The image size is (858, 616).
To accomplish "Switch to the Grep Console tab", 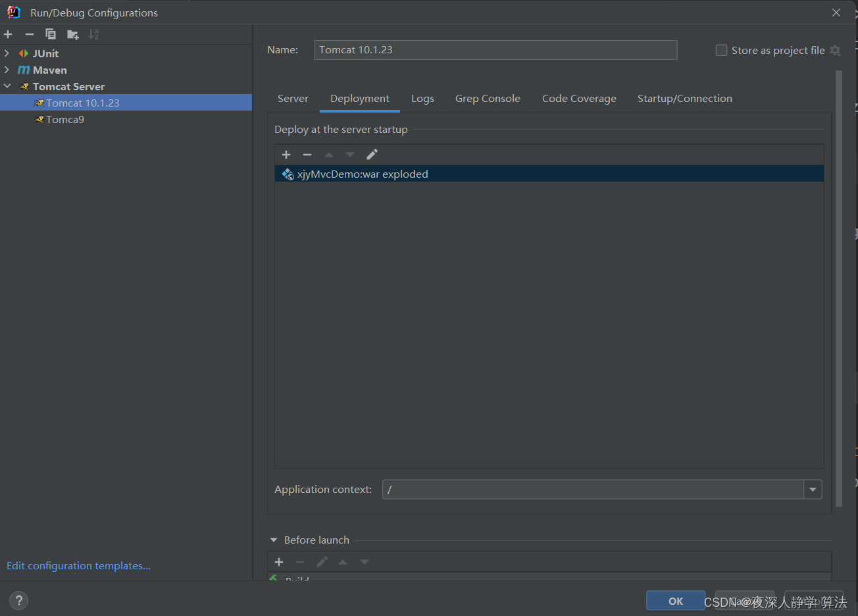I will (488, 99).
